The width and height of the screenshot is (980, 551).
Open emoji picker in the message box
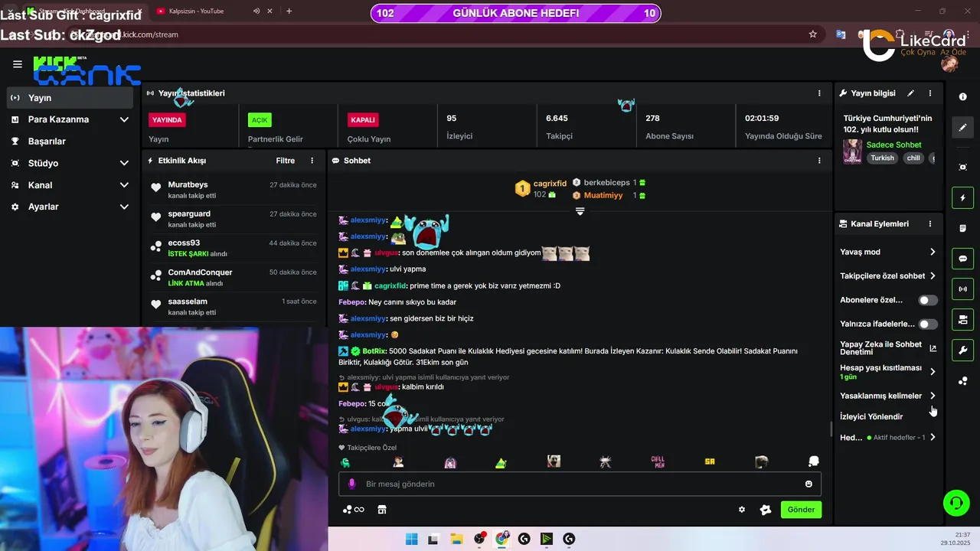[x=808, y=484]
